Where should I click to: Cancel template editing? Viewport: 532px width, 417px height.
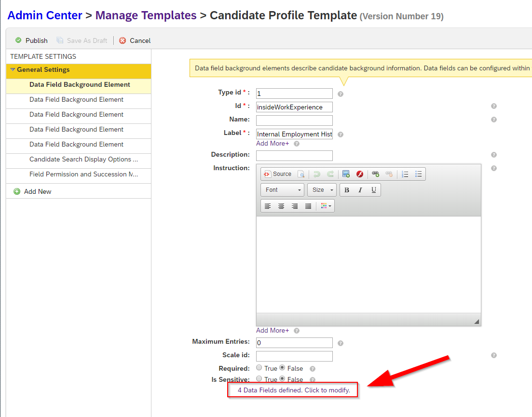[135, 40]
